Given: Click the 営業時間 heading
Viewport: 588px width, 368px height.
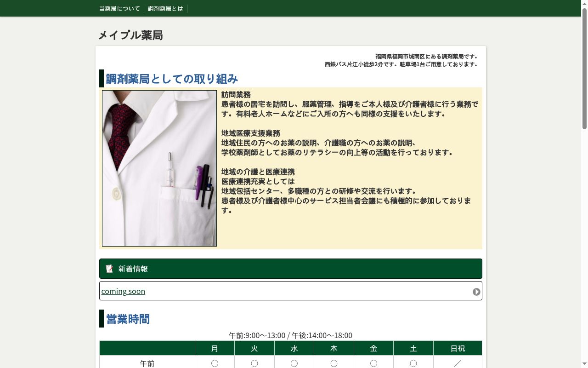Looking at the screenshot, I should tap(128, 319).
